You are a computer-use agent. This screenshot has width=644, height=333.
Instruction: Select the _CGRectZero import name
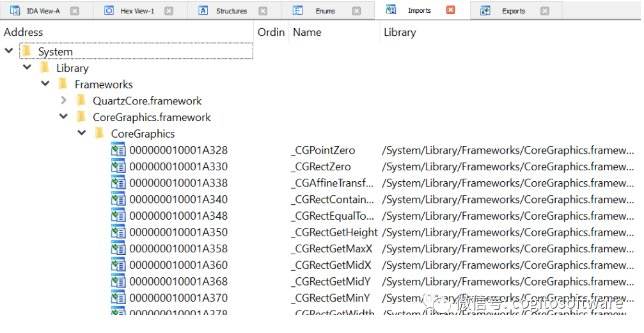click(x=321, y=167)
